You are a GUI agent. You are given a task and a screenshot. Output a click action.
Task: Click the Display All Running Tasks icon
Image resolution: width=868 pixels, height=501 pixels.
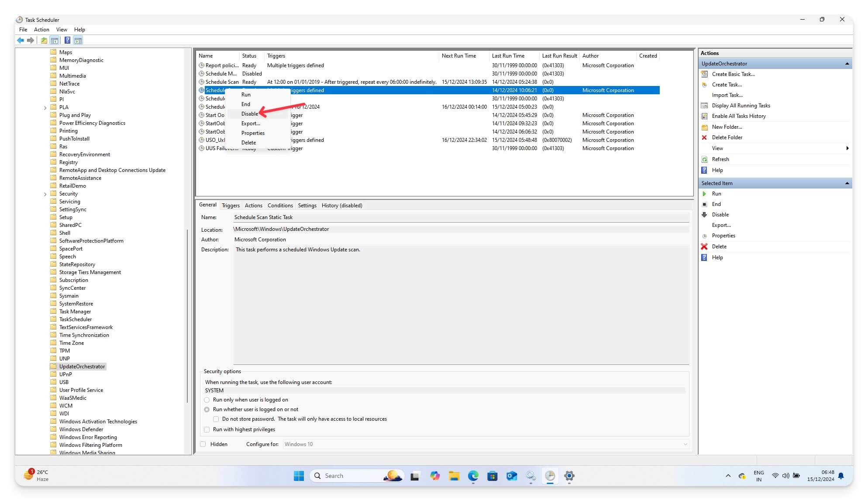coord(704,105)
